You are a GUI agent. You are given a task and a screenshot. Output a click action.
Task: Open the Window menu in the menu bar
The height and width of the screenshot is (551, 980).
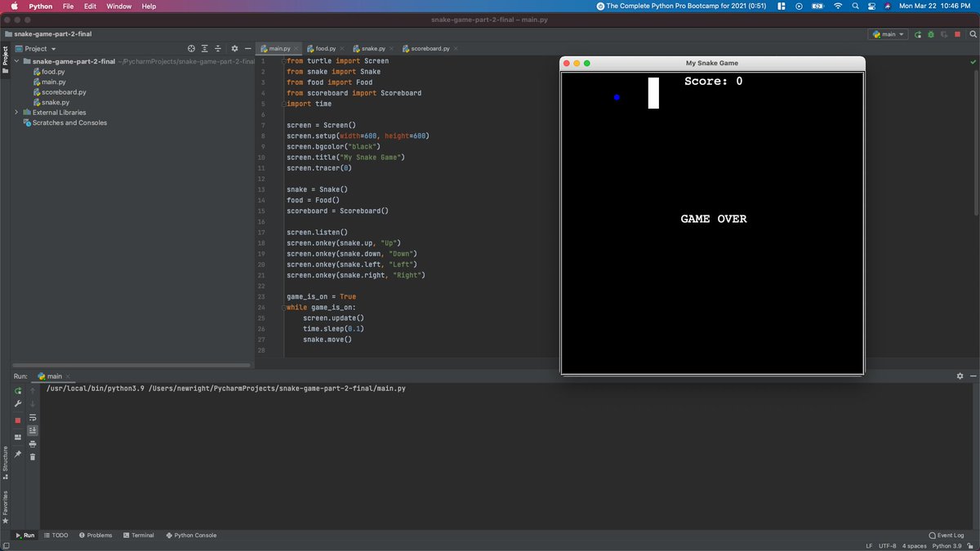tap(119, 6)
